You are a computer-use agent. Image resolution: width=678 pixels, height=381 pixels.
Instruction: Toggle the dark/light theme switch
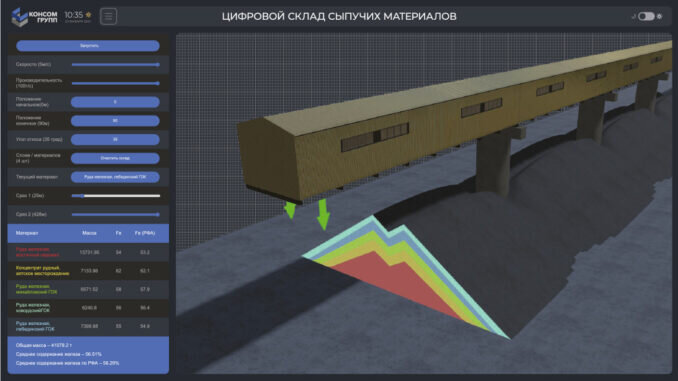pos(646,16)
